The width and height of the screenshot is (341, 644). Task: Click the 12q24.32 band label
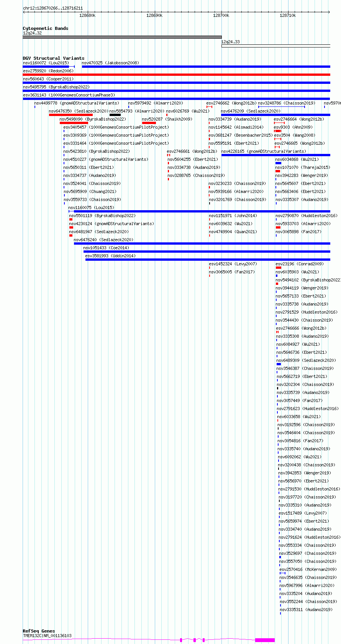pos(33,33)
